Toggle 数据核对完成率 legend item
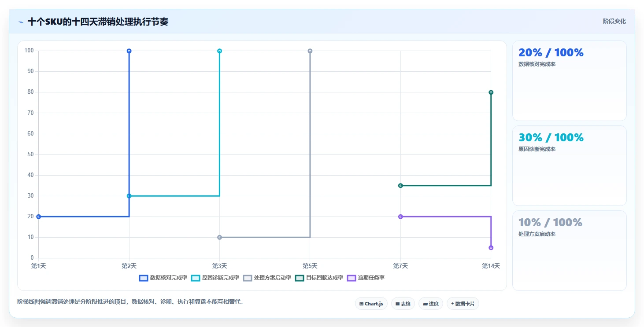644x327 pixels. [163, 278]
